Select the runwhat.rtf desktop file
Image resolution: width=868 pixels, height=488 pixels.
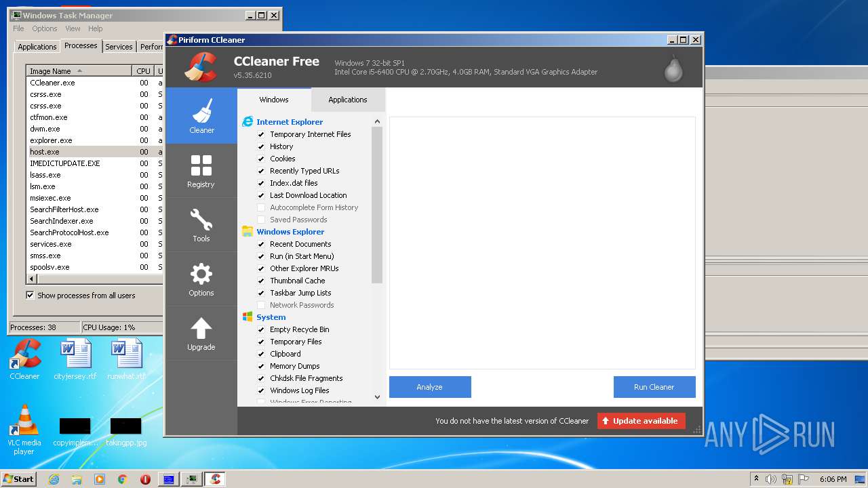click(x=126, y=359)
